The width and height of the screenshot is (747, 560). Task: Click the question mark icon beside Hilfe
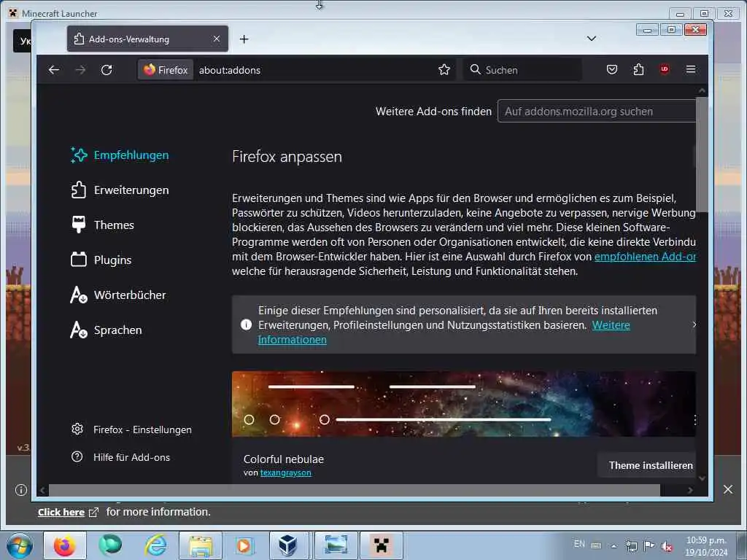[x=77, y=456]
